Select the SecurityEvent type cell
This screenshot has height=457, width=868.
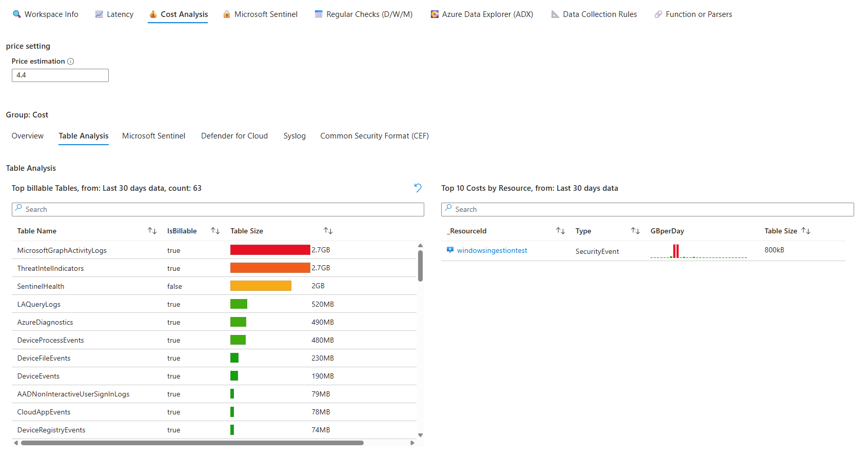[x=597, y=251]
